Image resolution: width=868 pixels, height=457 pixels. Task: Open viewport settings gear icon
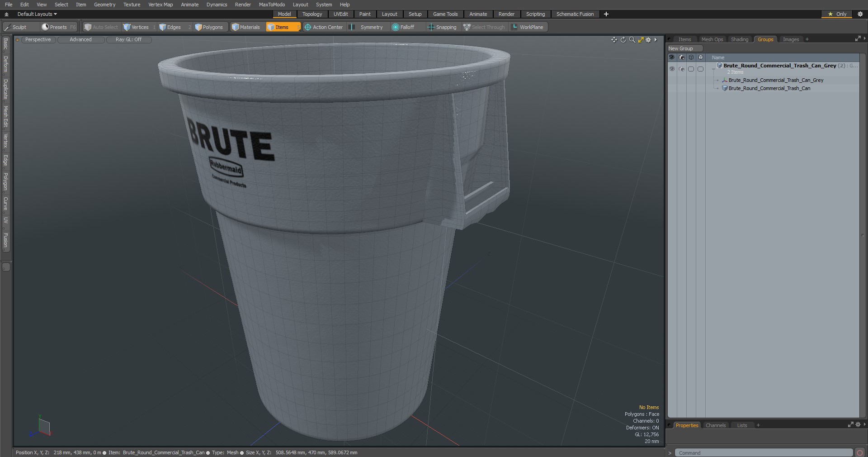(648, 40)
